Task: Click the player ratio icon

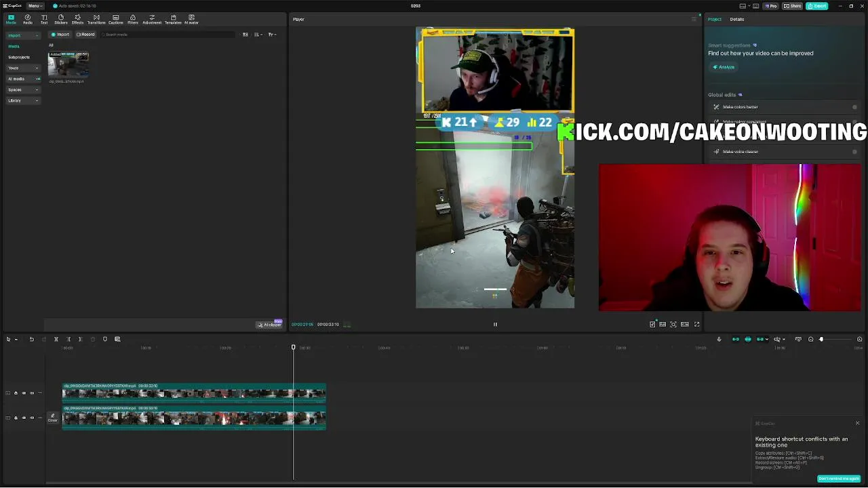Action: pos(685,324)
